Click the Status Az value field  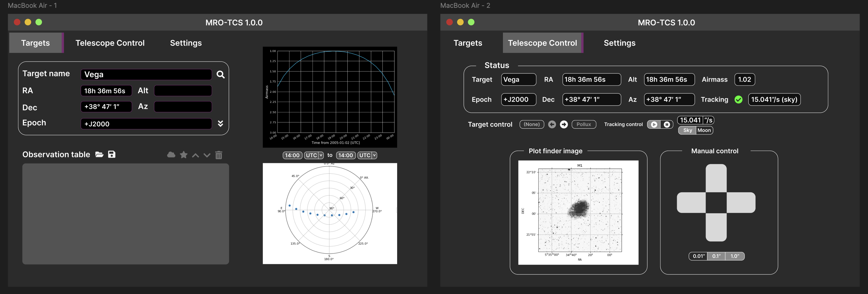(669, 100)
